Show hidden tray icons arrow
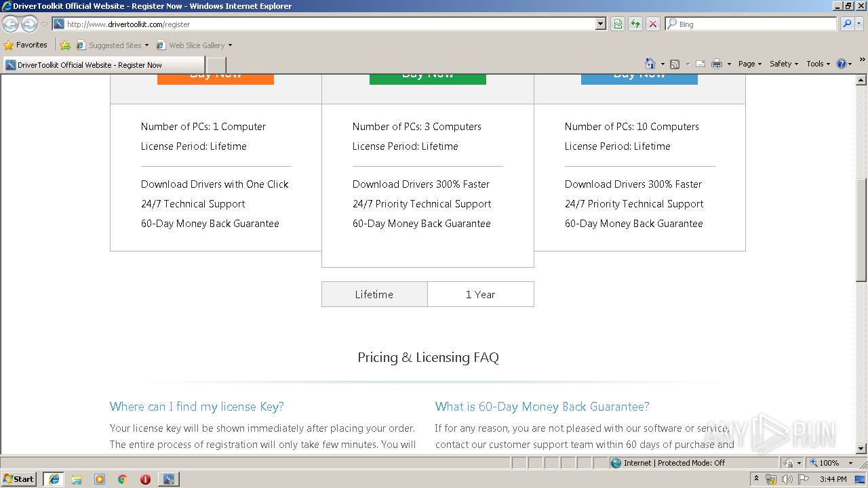The height and width of the screenshot is (488, 868). tap(756, 479)
